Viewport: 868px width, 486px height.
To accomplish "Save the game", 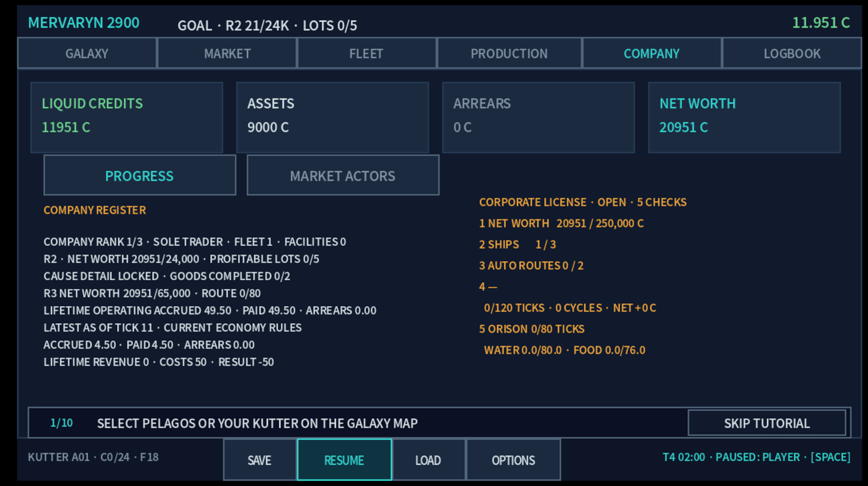I will point(260,460).
